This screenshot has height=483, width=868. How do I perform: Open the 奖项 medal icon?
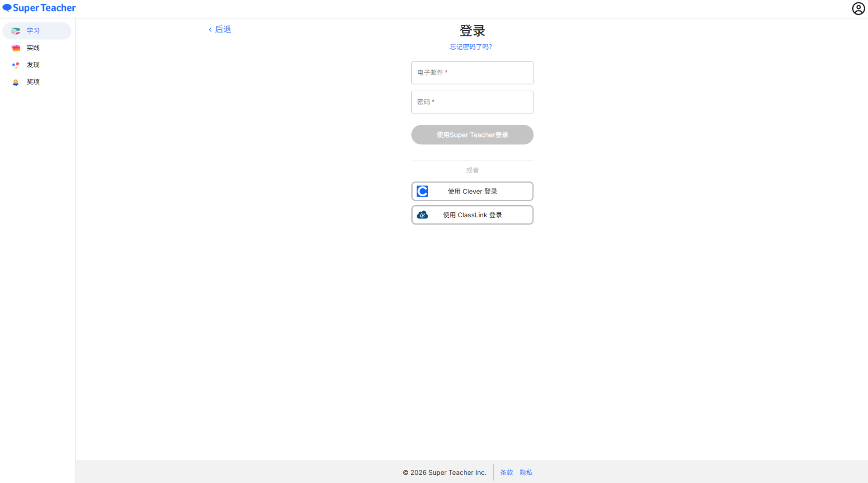pyautogui.click(x=15, y=82)
